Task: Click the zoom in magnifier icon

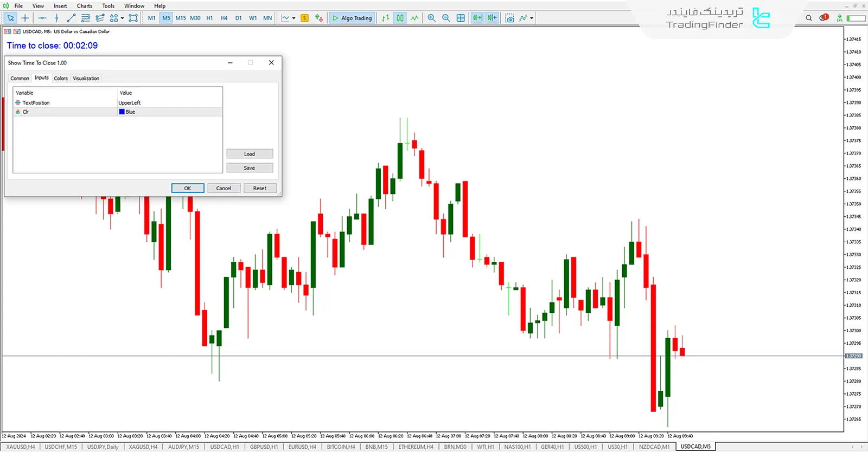Action: coord(431,18)
